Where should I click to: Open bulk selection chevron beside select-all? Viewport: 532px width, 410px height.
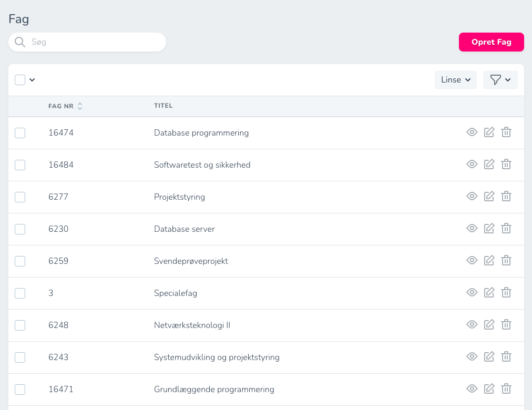tap(32, 80)
